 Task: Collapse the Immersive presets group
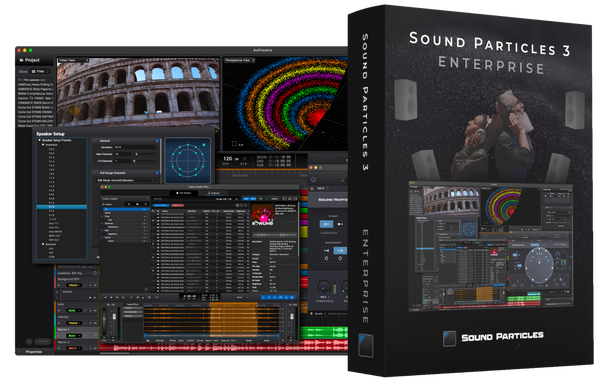coord(43,145)
